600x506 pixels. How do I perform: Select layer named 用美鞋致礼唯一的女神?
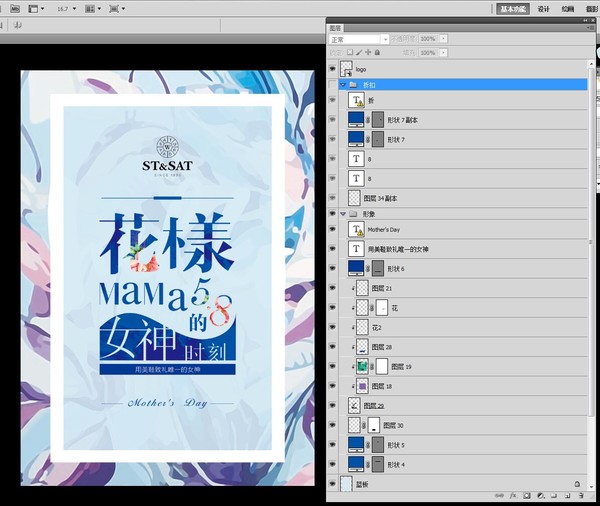coord(398,249)
